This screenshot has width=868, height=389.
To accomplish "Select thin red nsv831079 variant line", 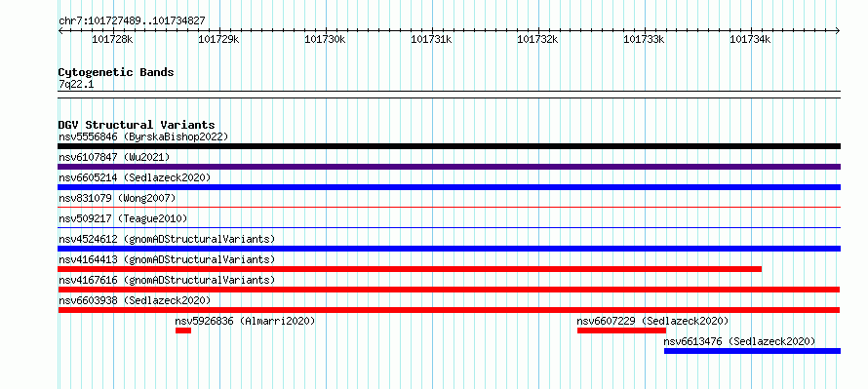I will (449, 207).
